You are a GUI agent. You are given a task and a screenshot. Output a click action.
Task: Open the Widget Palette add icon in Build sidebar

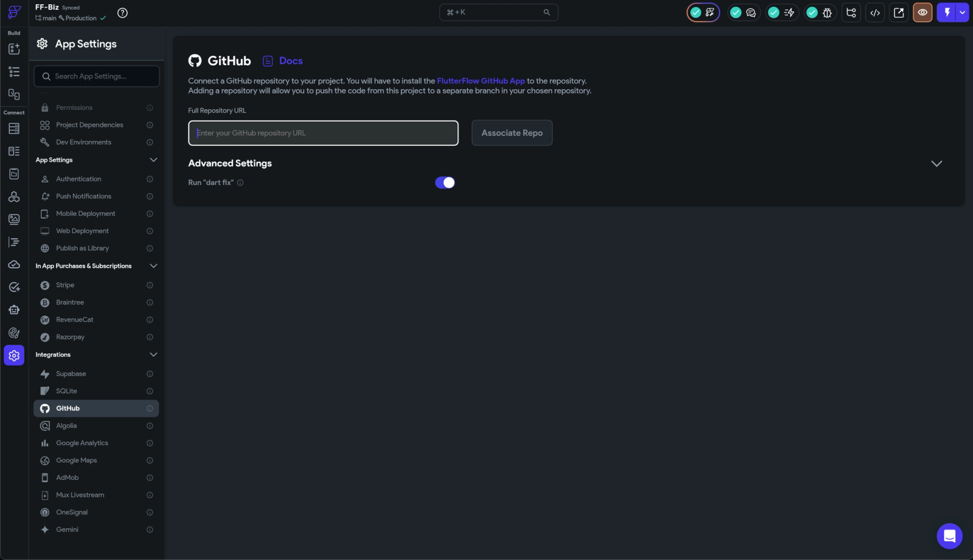tap(14, 49)
